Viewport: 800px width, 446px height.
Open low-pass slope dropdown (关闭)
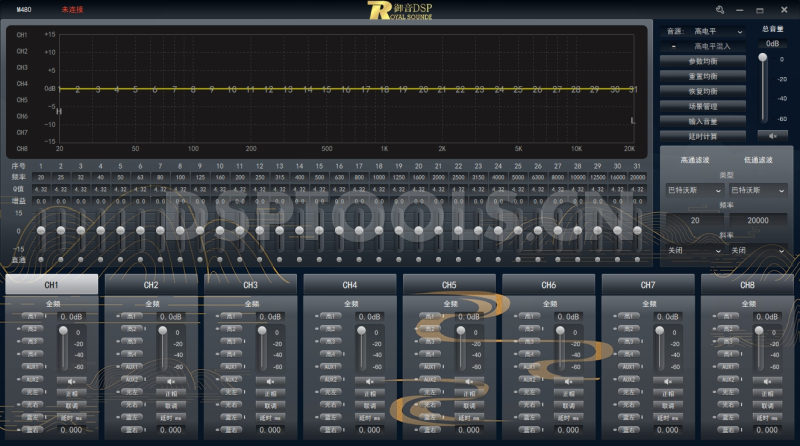point(758,251)
